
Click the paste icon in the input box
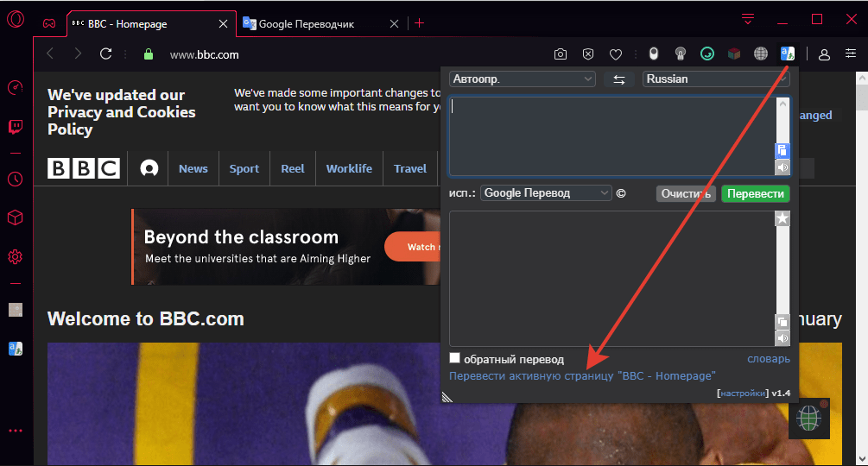(782, 150)
